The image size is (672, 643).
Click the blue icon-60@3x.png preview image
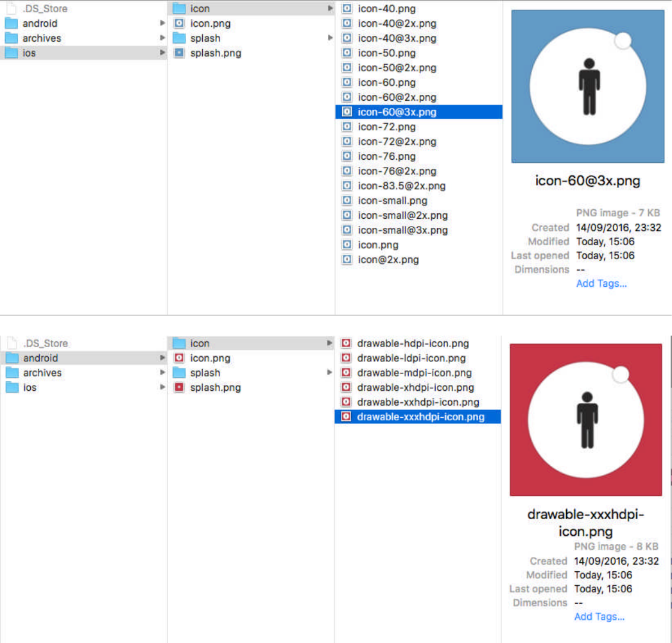point(587,87)
